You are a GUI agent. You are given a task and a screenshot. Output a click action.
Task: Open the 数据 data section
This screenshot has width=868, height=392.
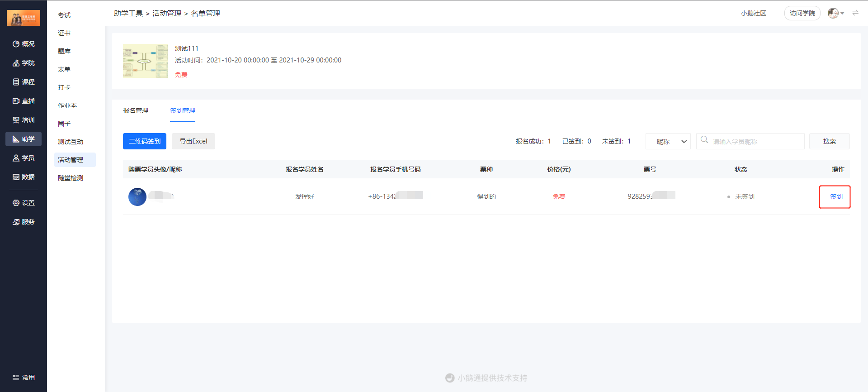click(x=24, y=177)
